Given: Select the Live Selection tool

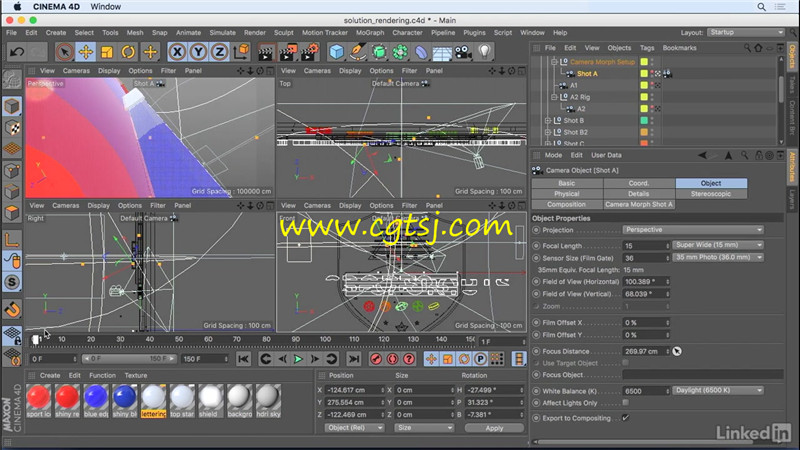Looking at the screenshot, I should coord(64,52).
